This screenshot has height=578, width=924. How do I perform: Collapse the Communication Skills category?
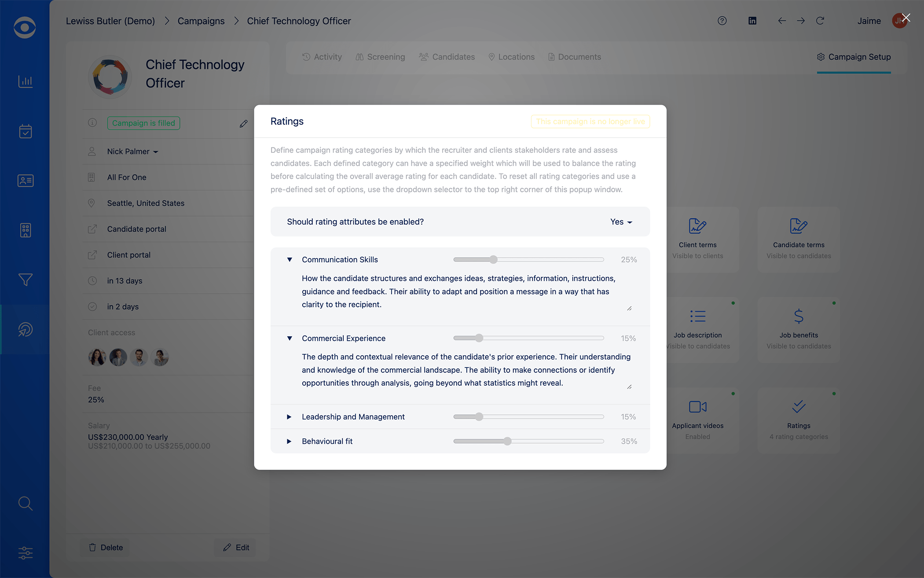(x=290, y=260)
